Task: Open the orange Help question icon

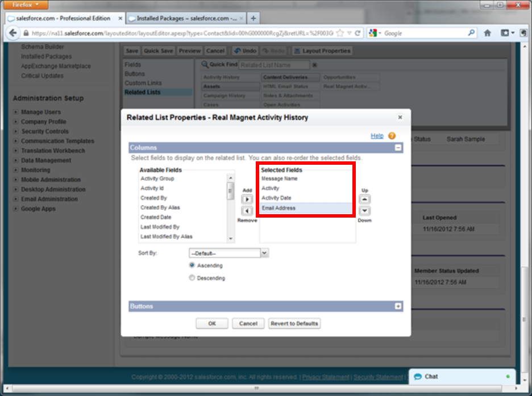Action: click(x=392, y=136)
